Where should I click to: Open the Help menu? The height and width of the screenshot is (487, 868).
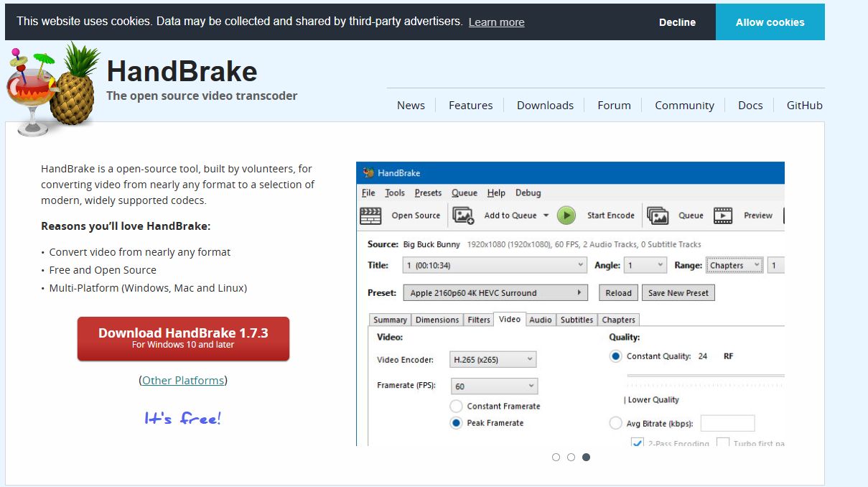pyautogui.click(x=496, y=193)
